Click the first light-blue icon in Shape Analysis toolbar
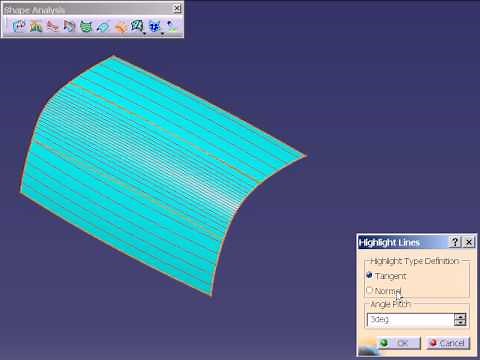This screenshot has height=360, width=480. coord(19,26)
